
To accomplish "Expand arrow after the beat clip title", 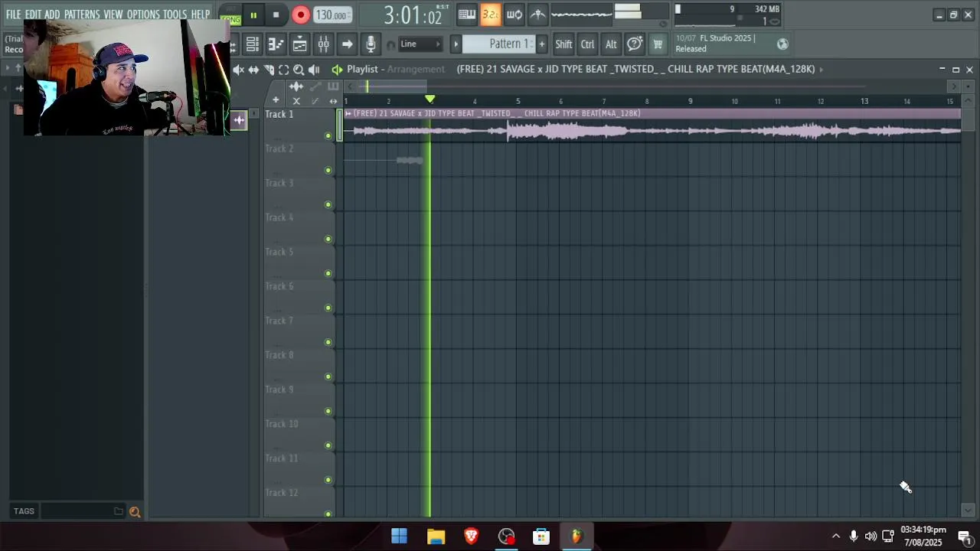I will 821,69.
